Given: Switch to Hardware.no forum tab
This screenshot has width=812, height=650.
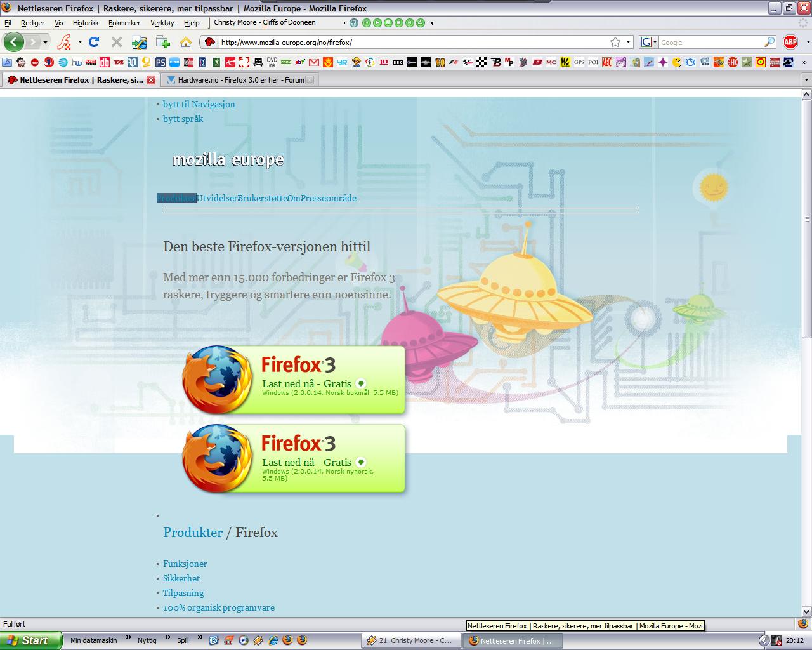Looking at the screenshot, I should tap(240, 80).
